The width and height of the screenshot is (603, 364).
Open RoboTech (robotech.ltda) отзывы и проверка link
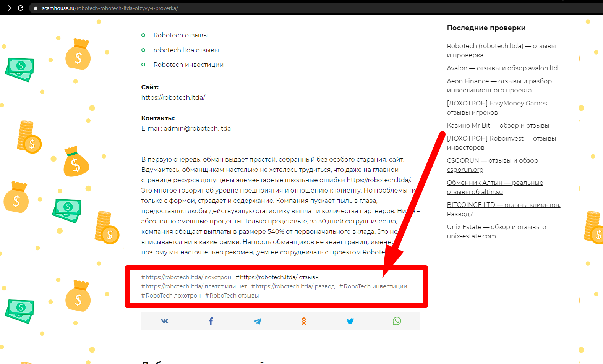(501, 50)
